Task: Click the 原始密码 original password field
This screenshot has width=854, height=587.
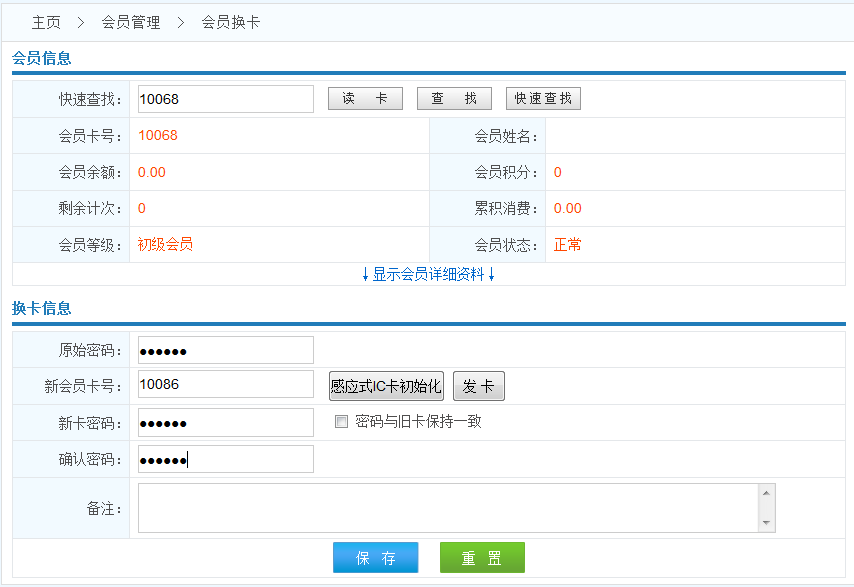Action: click(x=225, y=350)
